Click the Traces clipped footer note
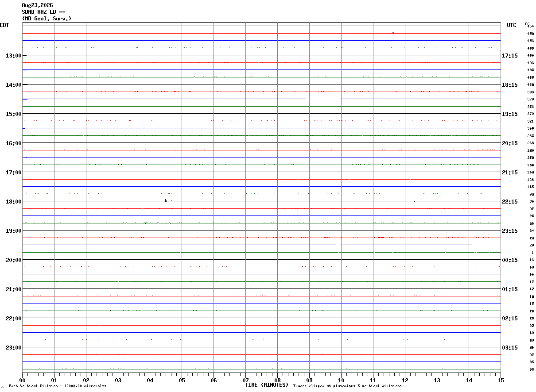Screen dimensions: 536x392 pos(347,386)
